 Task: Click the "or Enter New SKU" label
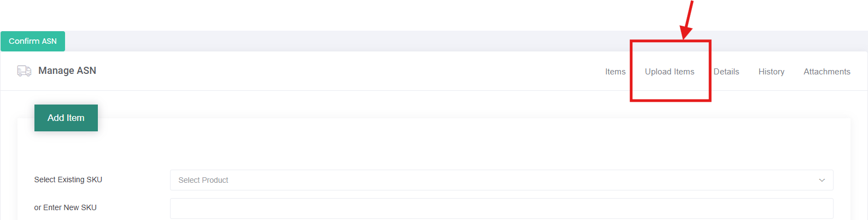click(65, 207)
